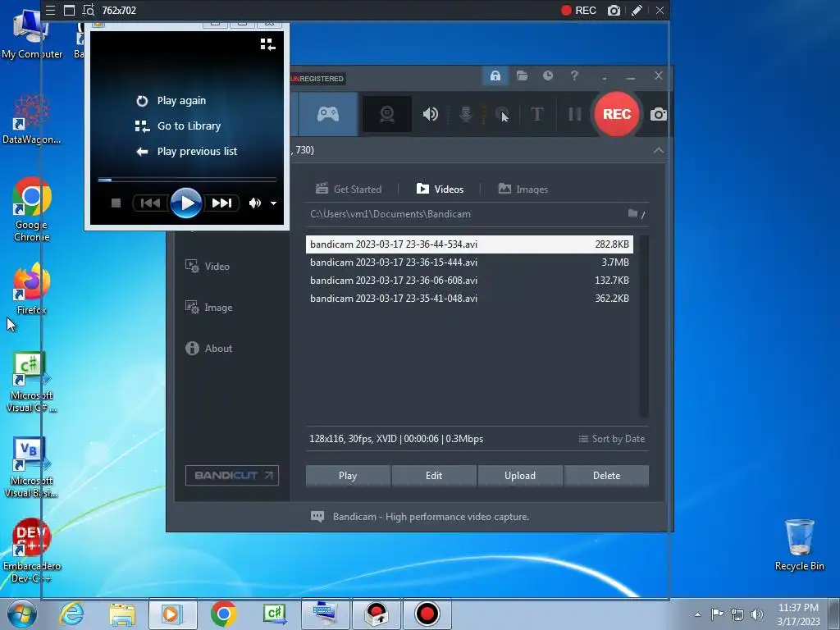Click Go to Library in media player
The height and width of the screenshot is (630, 840).
(178, 126)
